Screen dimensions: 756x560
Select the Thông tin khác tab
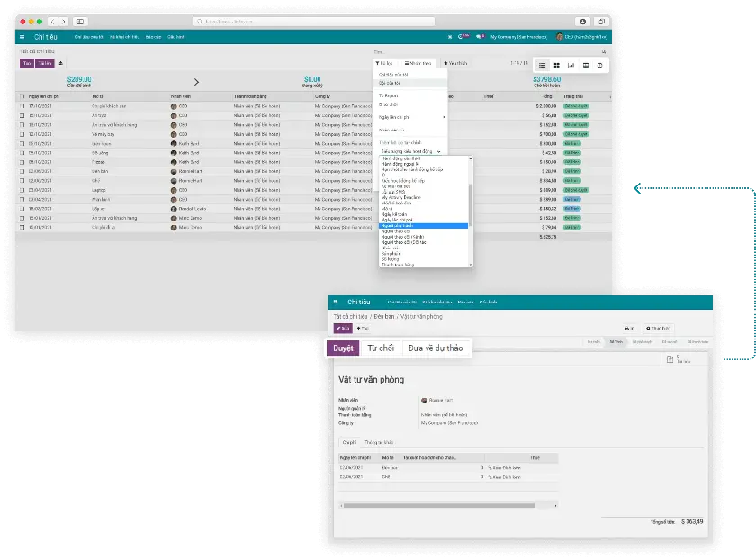(379, 442)
